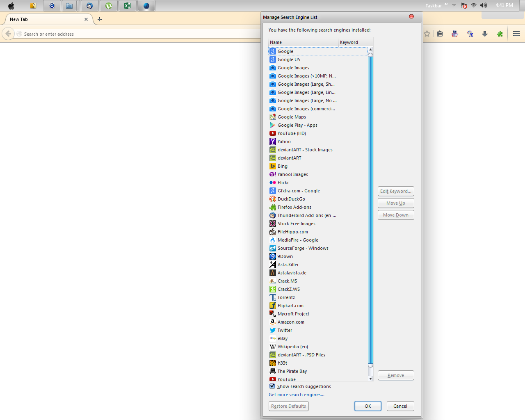
Task: Click the Keyword column header
Action: tap(356, 42)
